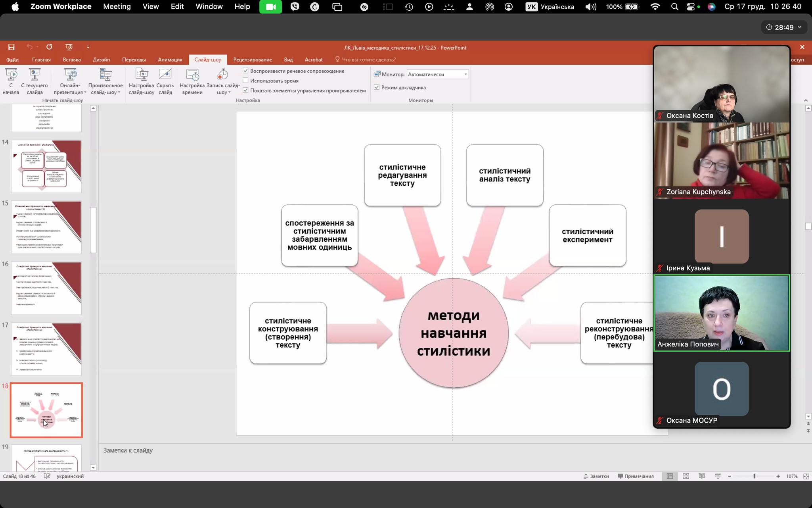The width and height of the screenshot is (812, 508).
Task: Start slideshow from beginning icon
Action: tap(11, 75)
